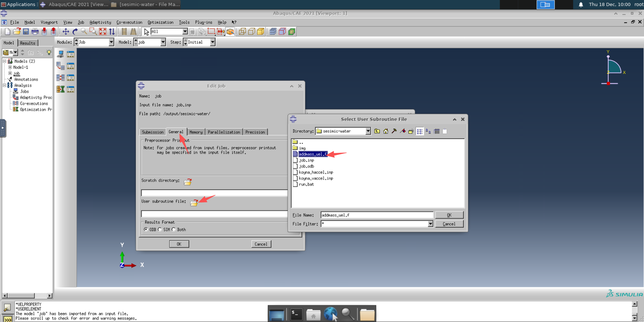Go up one directory in file dialog

coord(377,131)
